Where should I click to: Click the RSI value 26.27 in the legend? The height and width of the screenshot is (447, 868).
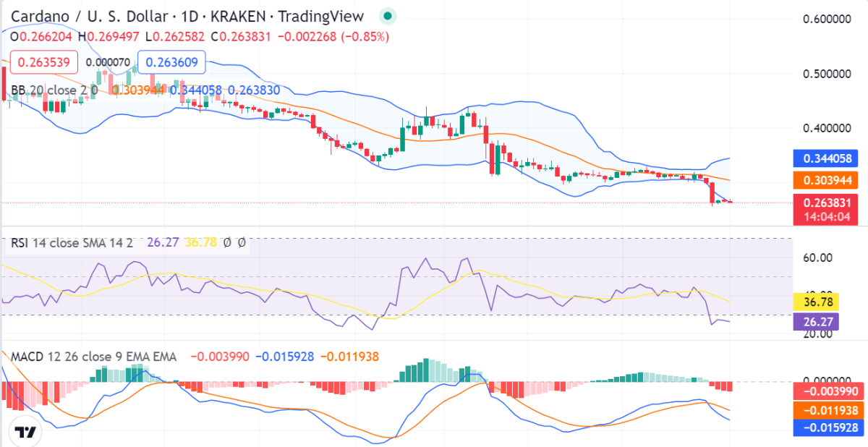[x=163, y=243]
